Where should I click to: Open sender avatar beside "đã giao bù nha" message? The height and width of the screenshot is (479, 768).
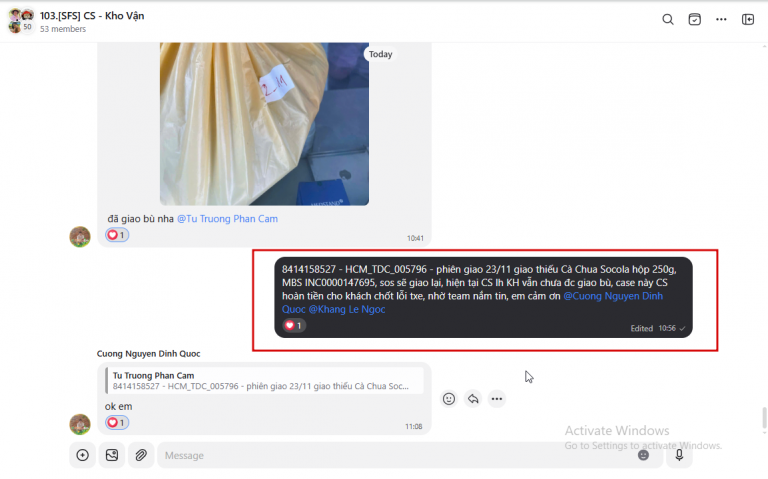click(80, 237)
